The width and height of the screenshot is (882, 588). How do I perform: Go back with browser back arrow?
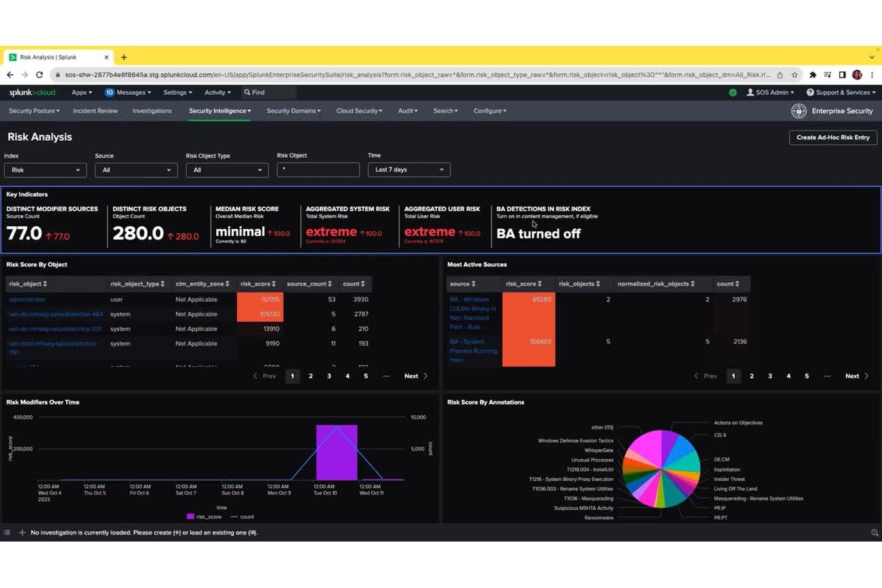point(10,75)
